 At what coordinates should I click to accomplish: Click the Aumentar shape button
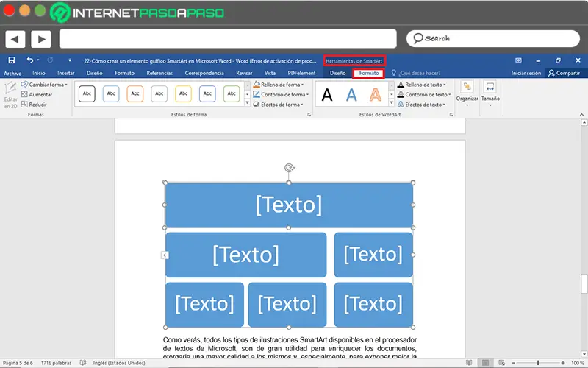37,95
